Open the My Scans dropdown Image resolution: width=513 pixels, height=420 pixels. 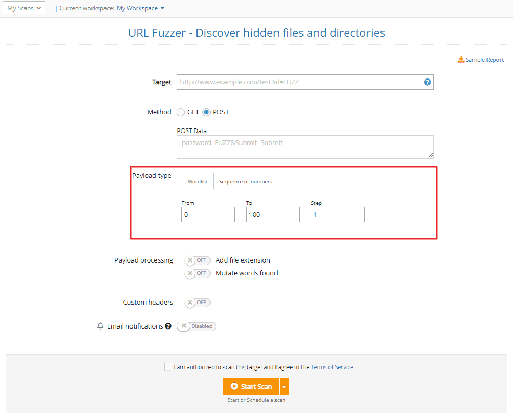[23, 8]
